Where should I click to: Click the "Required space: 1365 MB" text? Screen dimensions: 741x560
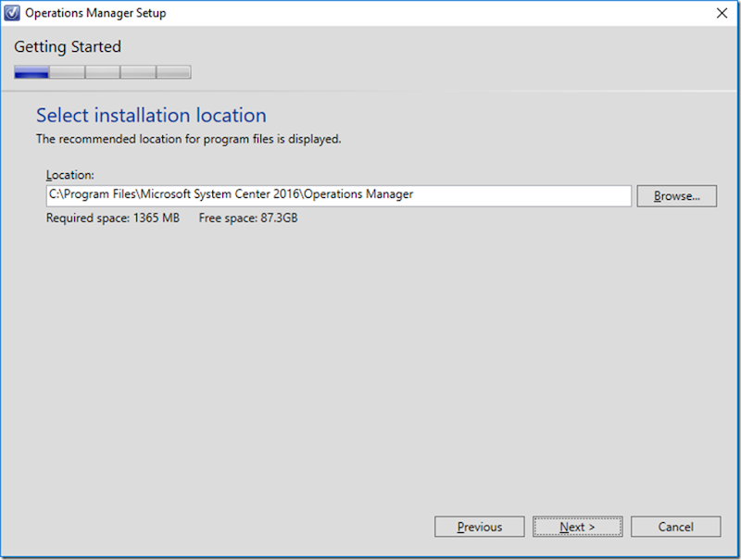(x=113, y=218)
